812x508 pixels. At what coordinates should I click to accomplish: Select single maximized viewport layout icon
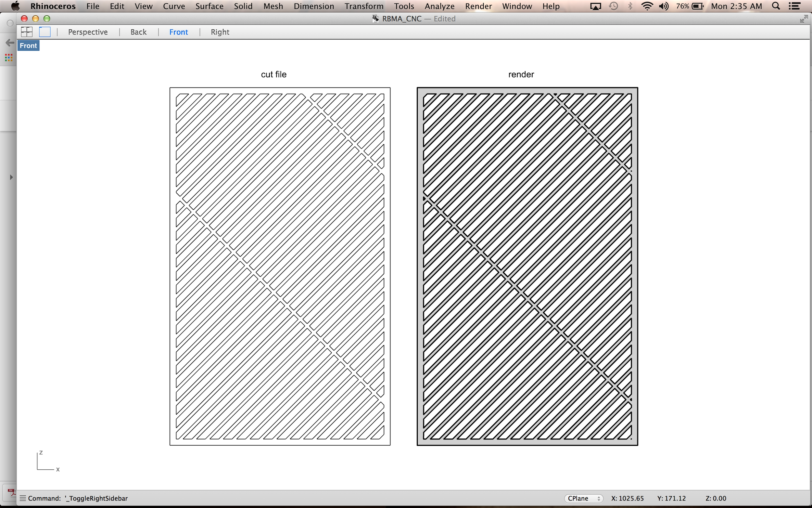tap(44, 32)
